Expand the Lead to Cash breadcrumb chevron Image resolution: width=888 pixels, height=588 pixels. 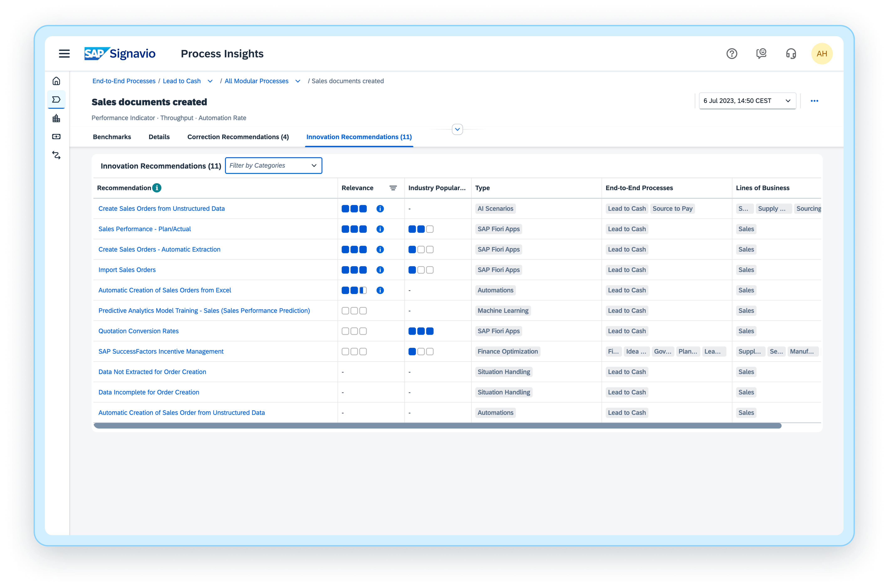[x=210, y=81]
